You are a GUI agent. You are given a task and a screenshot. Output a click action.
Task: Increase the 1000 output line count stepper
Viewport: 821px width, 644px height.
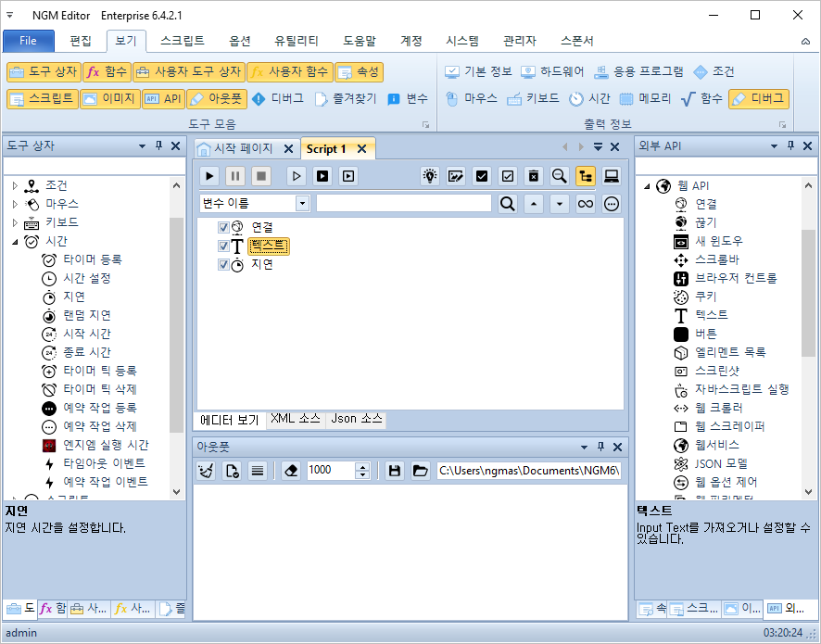362,466
